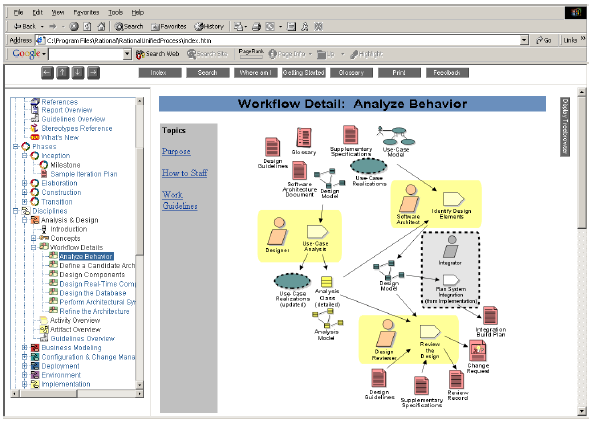
Task: Click the Review Record document icon
Action: click(x=456, y=380)
